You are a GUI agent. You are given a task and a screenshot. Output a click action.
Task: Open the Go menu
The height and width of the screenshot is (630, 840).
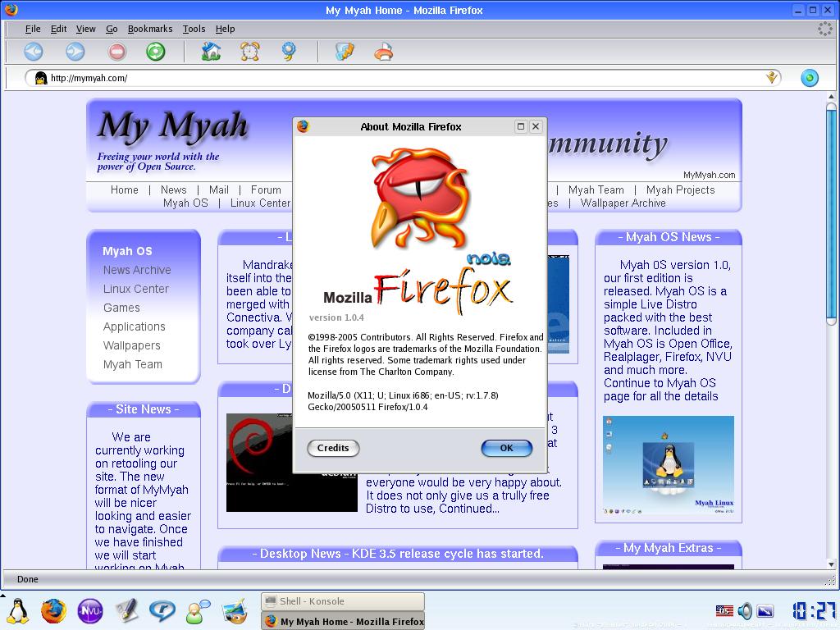click(112, 29)
